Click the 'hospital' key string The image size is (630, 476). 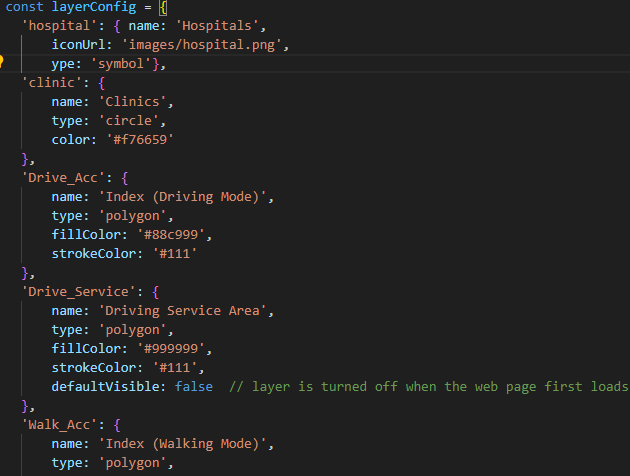[59, 26]
